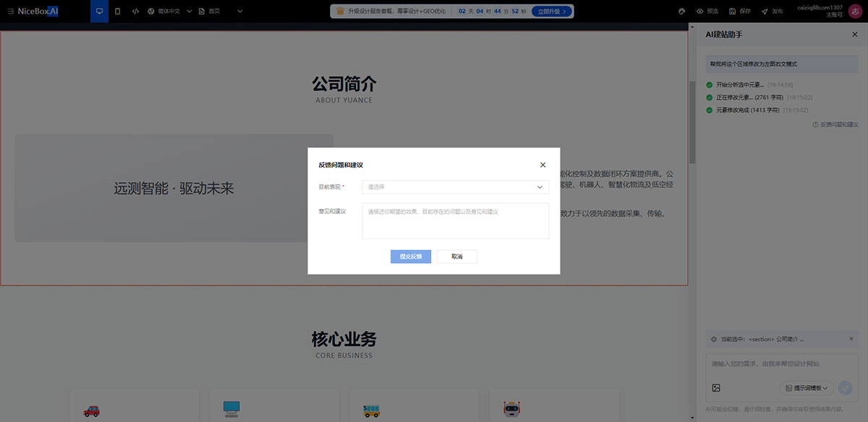This screenshot has height=422, width=868.
Task: Expand the 提示词模板 prompt templates
Action: click(807, 388)
